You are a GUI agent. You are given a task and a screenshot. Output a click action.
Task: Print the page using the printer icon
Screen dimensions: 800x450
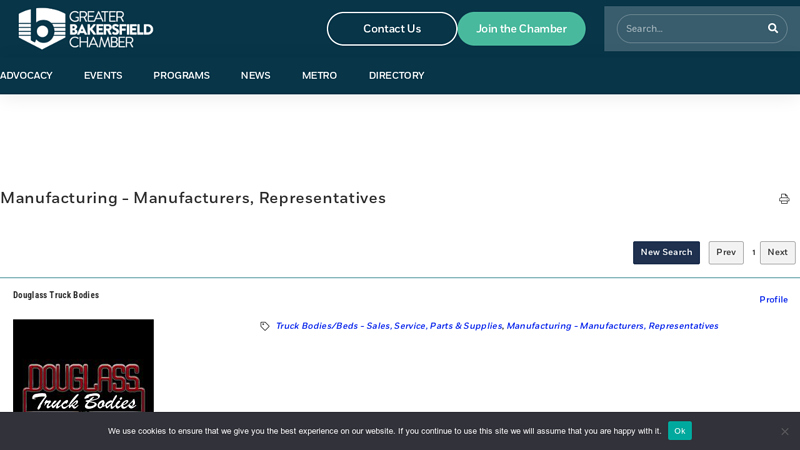coord(784,199)
